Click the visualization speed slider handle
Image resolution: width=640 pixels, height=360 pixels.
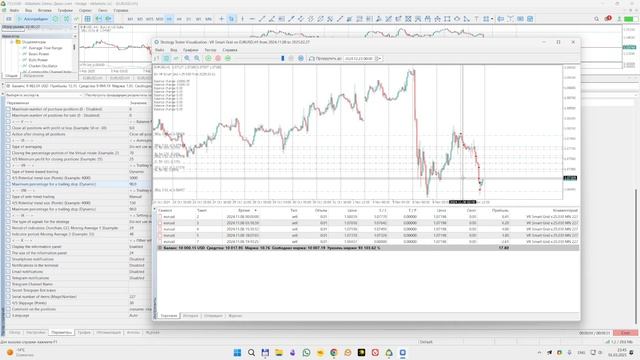tap(282, 58)
